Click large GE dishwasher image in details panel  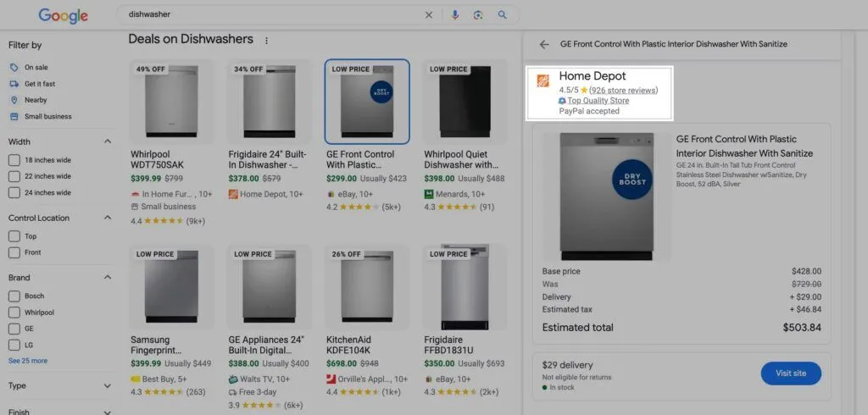tap(607, 196)
